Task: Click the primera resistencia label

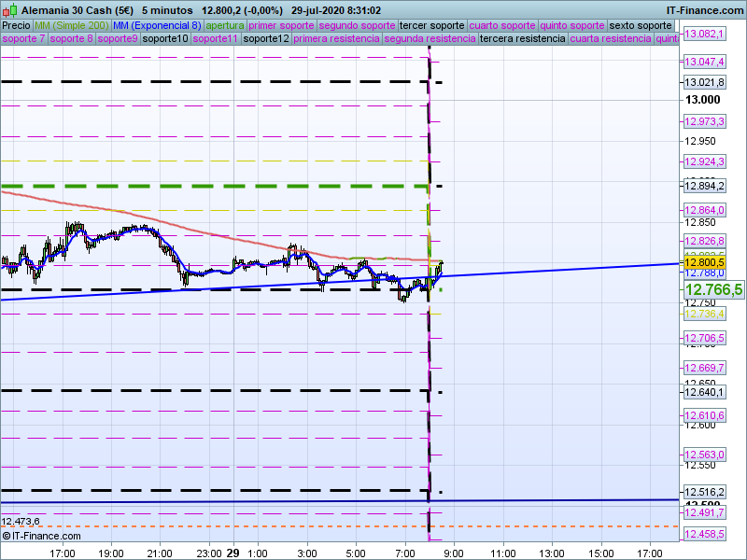Action: pos(336,39)
